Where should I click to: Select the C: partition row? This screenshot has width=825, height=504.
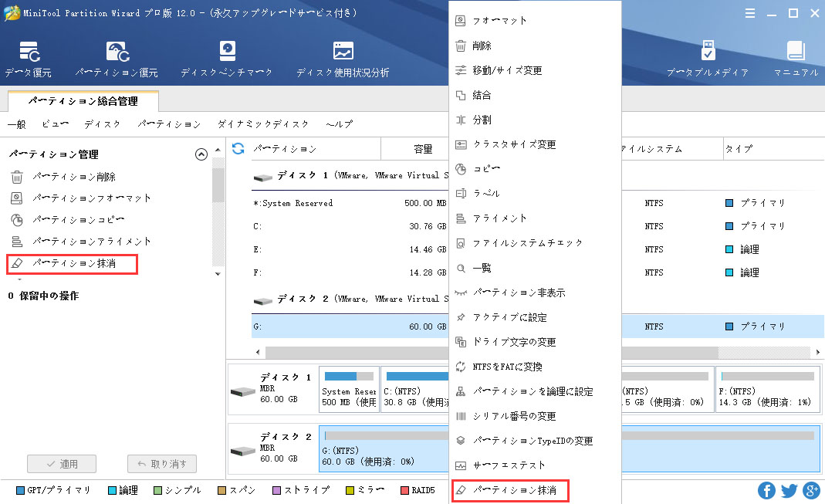(347, 226)
